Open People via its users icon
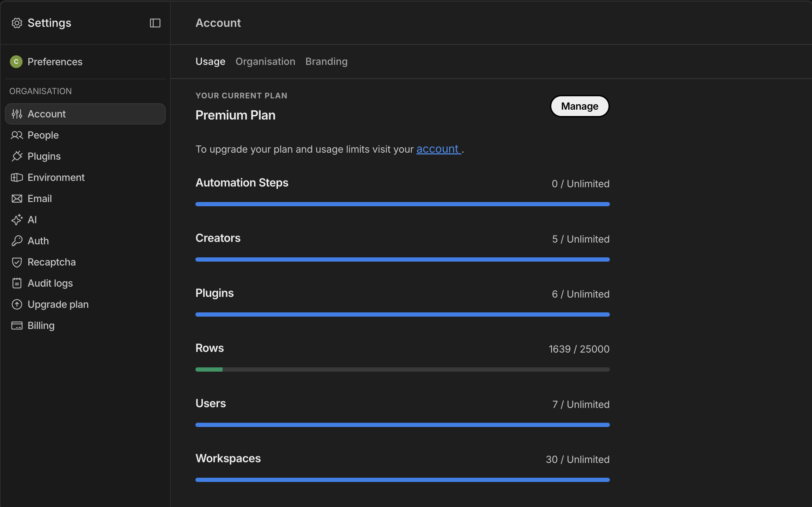Screen dimensions: 812x507 17,135
